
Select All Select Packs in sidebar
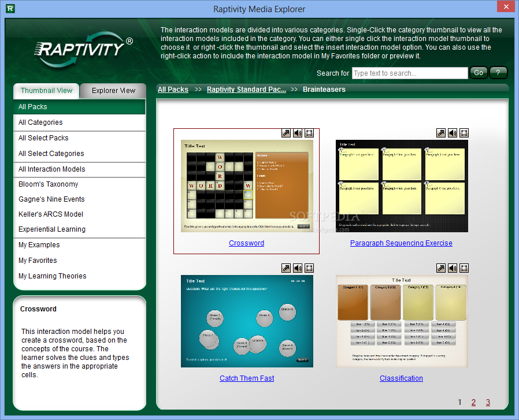coord(79,138)
